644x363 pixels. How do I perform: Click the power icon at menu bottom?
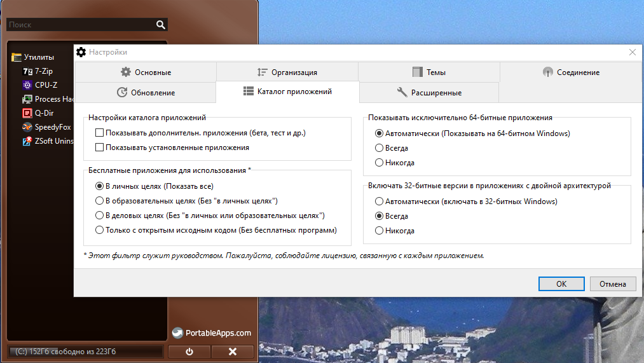point(189,352)
